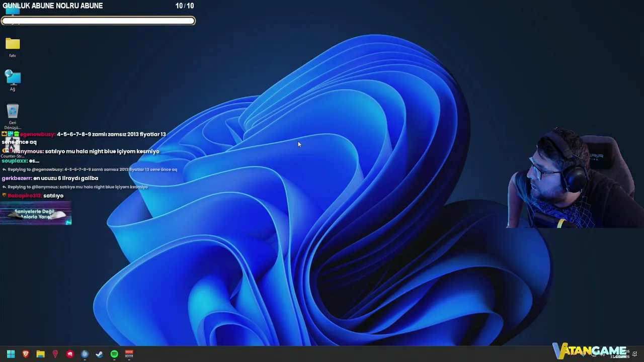Image resolution: width=644 pixels, height=362 pixels.
Task: Open VoiceMeeter from the taskbar
Action: 129,354
